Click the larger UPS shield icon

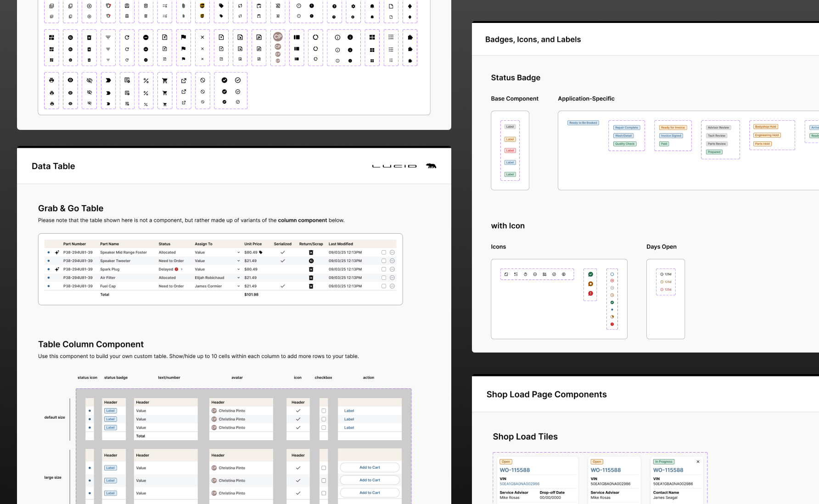click(x=202, y=6)
